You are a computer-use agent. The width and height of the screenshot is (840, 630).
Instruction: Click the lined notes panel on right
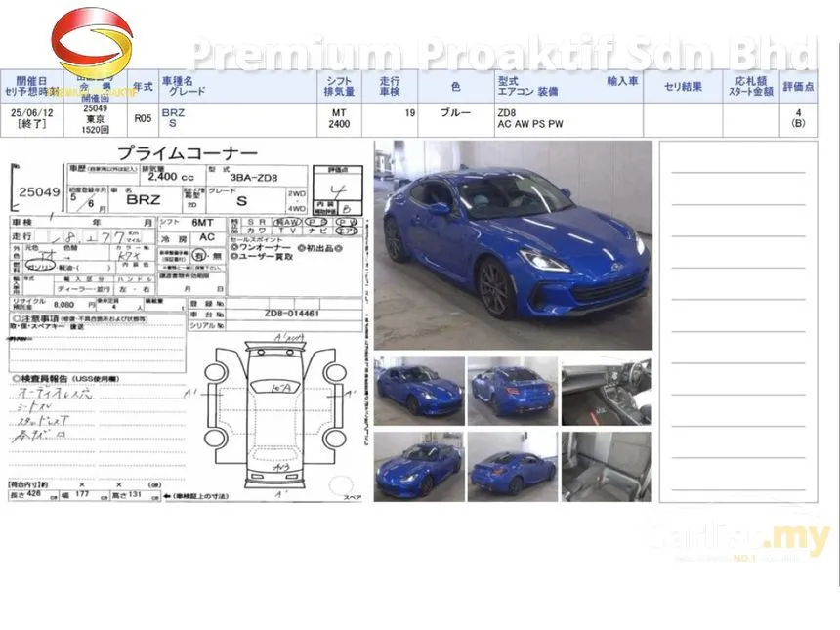pos(738,322)
